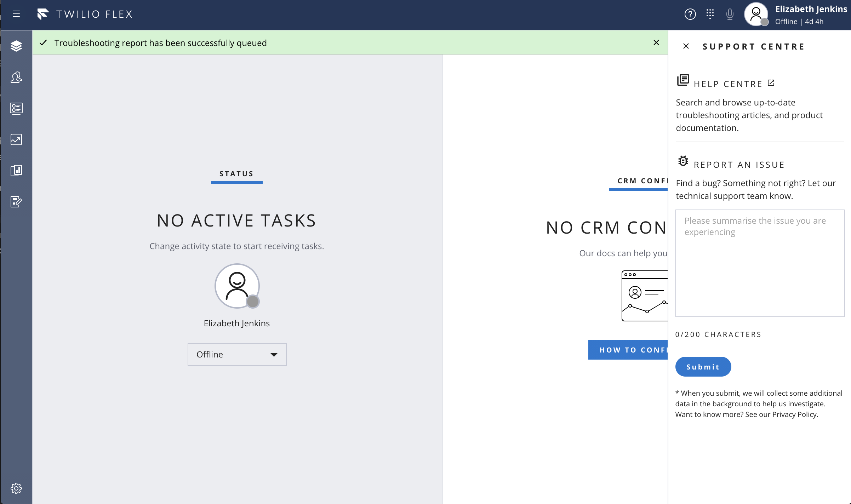Open the Help Centre link
This screenshot has height=504, width=851.
728,84
